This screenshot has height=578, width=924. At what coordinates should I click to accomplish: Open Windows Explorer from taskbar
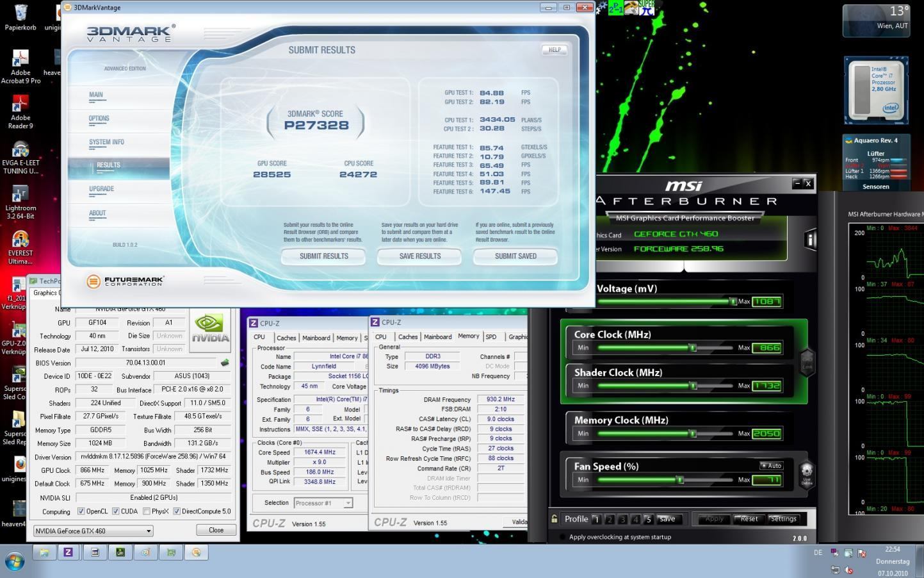coord(44,552)
